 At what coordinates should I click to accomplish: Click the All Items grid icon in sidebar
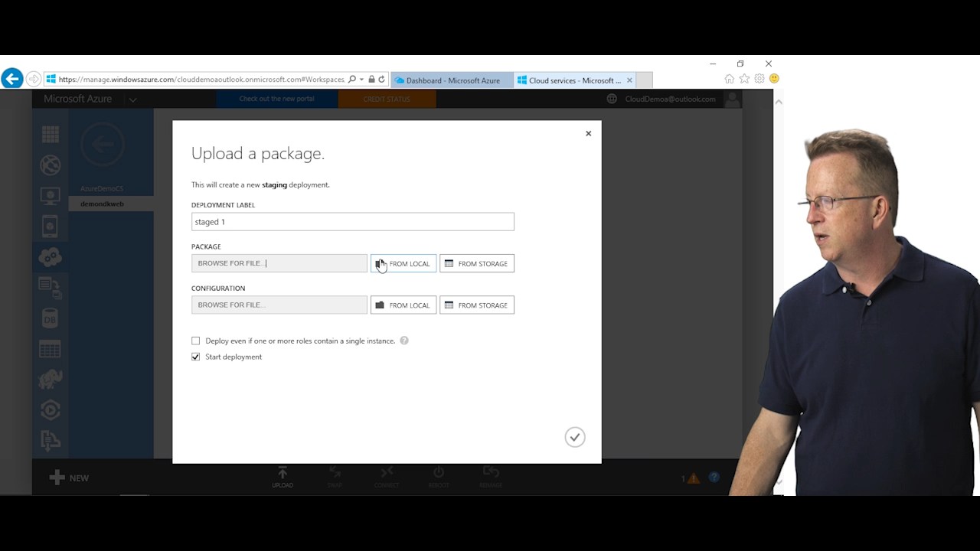pos(51,135)
